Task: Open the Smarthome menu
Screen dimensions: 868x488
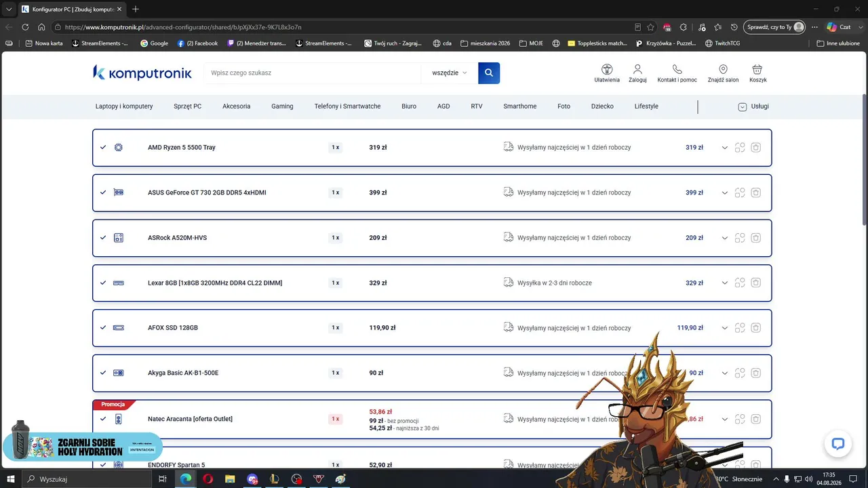Action: pos(520,106)
